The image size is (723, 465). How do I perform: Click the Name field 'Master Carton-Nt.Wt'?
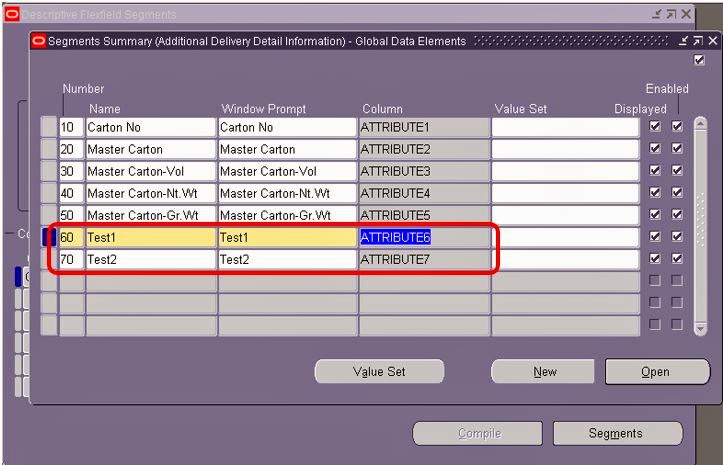click(x=151, y=193)
